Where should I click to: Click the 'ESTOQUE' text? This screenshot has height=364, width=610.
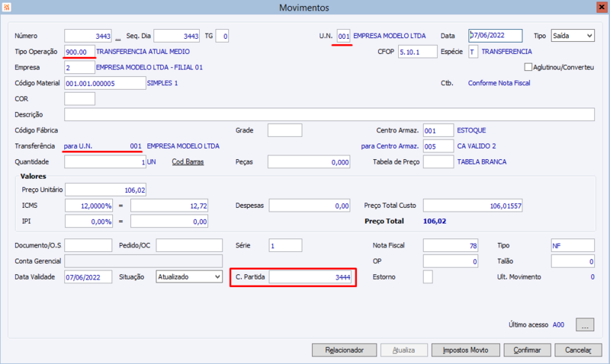(x=471, y=130)
